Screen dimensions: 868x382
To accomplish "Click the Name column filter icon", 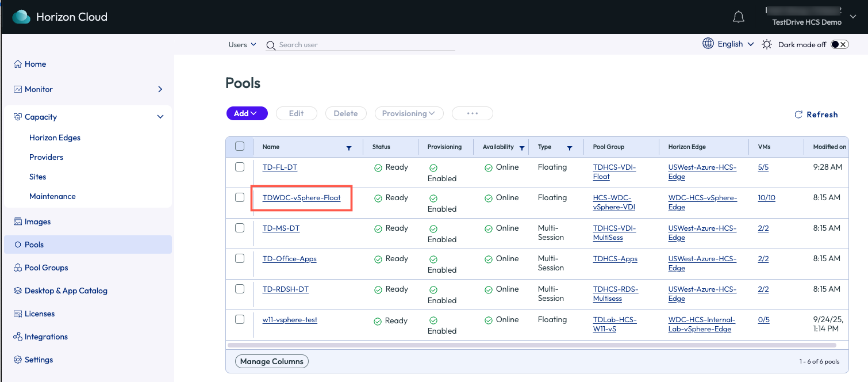I will (348, 148).
